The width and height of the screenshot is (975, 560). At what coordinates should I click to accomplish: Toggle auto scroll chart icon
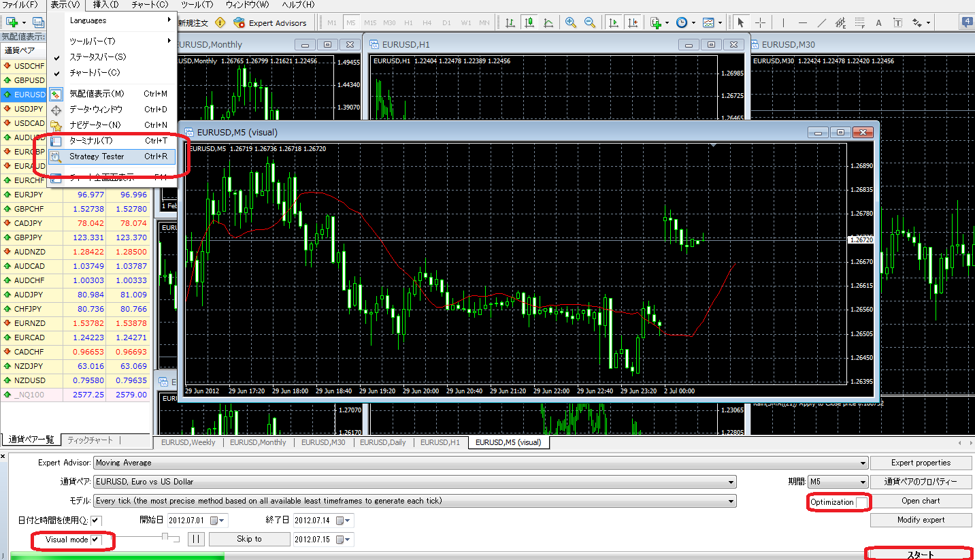click(x=614, y=22)
